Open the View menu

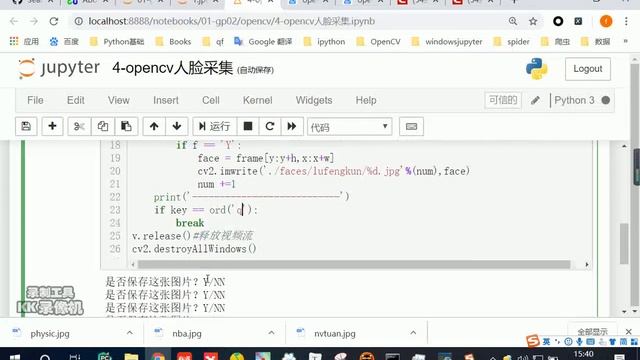118,100
